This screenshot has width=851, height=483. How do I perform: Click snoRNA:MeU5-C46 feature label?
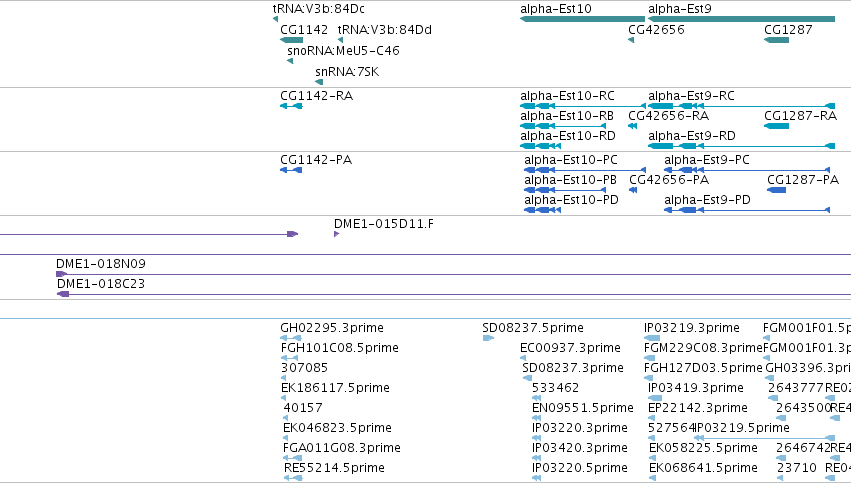[x=343, y=50]
